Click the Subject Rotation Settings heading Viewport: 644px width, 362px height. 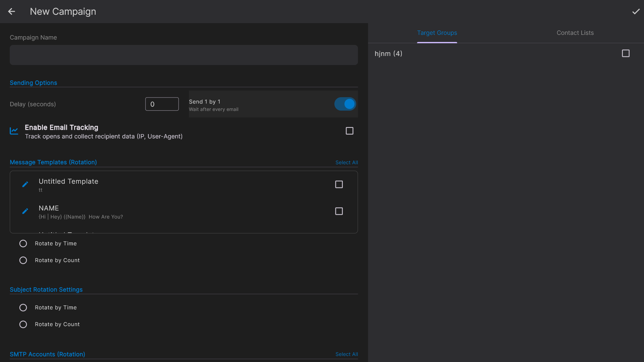[x=46, y=290]
